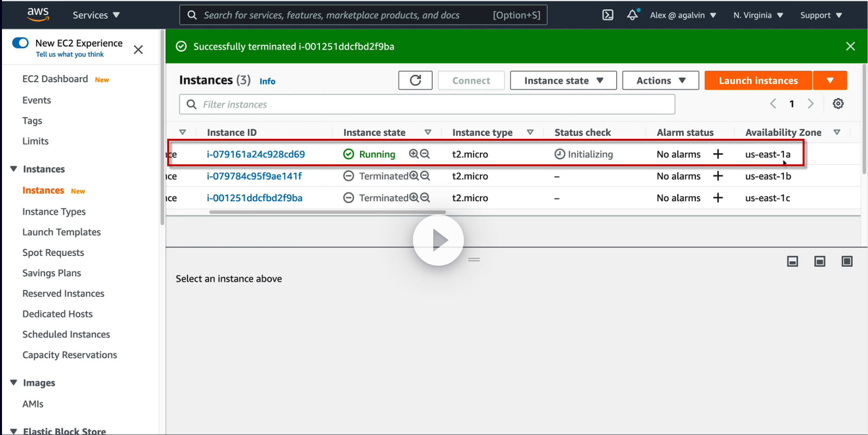Click the details panel resize handle
The width and height of the screenshot is (868, 435).
tap(474, 259)
